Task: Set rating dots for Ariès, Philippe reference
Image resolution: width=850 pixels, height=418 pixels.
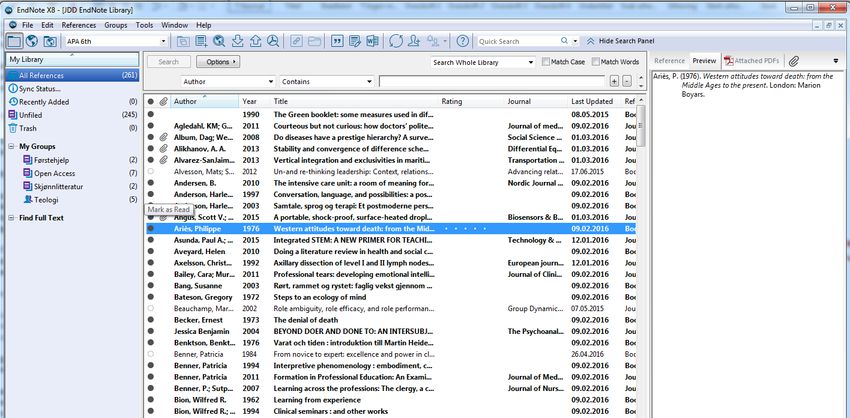Action: 465,229
